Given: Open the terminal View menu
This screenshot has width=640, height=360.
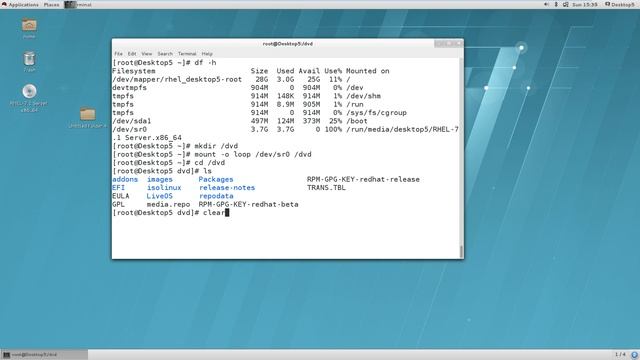Looking at the screenshot, I should 147,53.
